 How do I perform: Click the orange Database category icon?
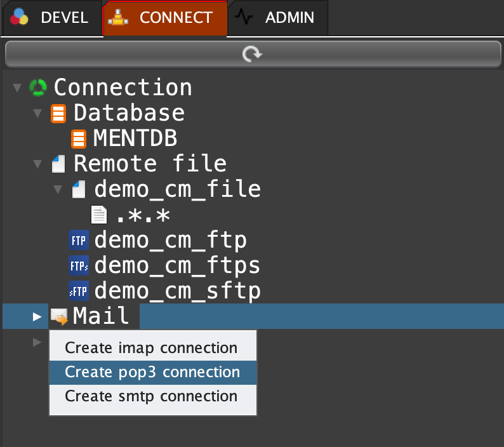(58, 114)
